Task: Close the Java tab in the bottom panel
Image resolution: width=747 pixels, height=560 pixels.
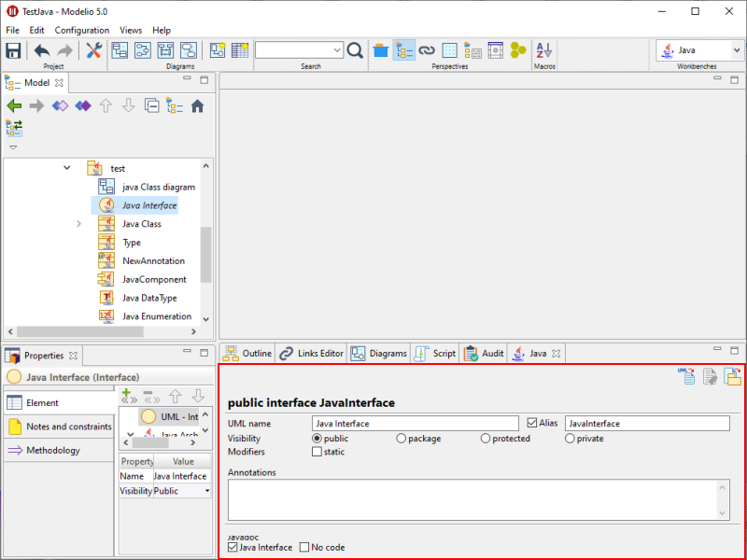Action: tap(556, 354)
